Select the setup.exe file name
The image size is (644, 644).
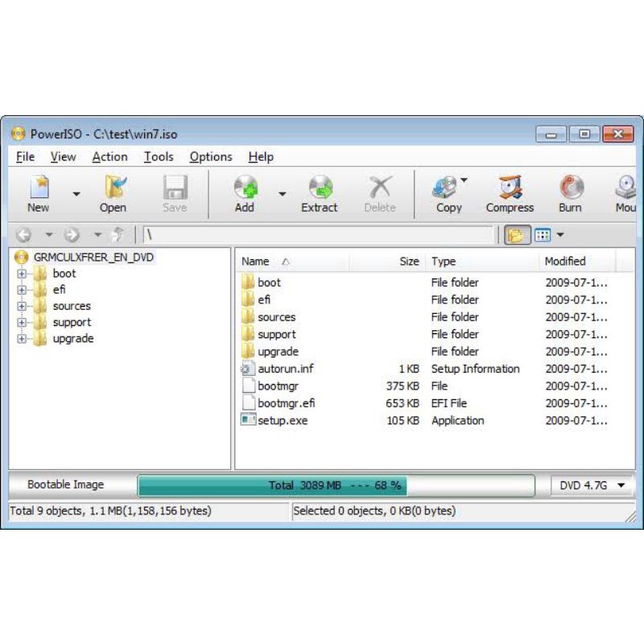pos(283,420)
